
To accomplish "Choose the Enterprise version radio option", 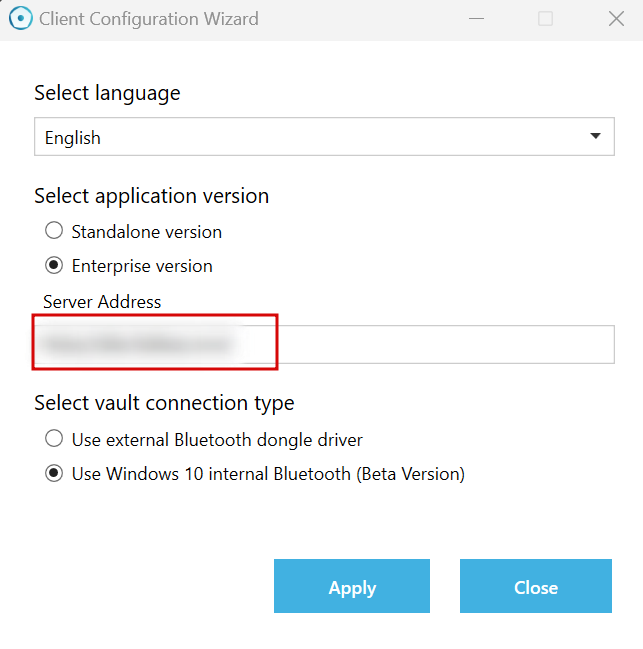I will tap(54, 266).
